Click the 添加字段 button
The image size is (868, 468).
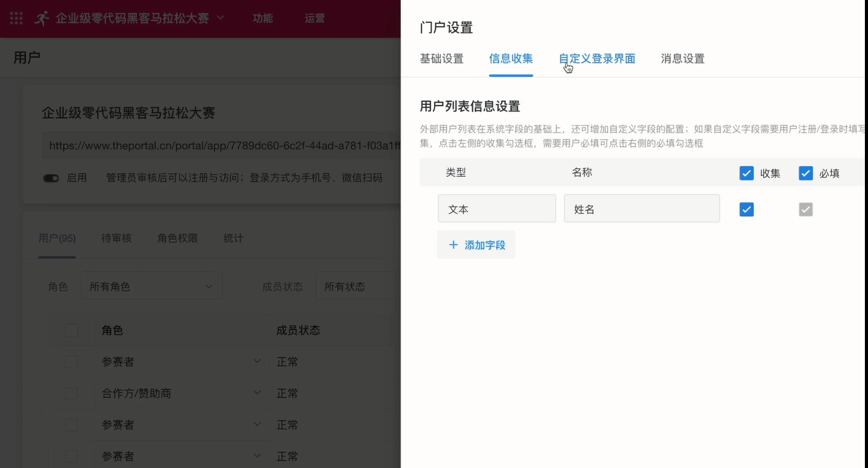[476, 245]
